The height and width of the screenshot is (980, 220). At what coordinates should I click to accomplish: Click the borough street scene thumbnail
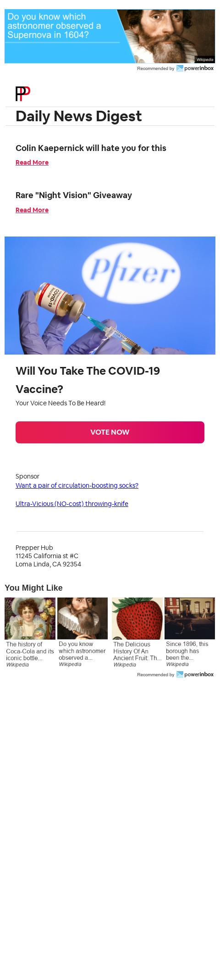pos(190,619)
